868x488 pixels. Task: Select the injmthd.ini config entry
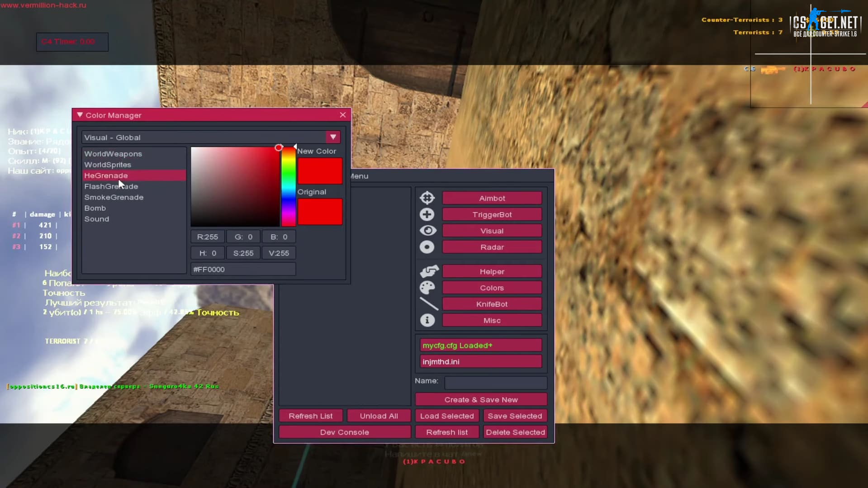click(481, 361)
